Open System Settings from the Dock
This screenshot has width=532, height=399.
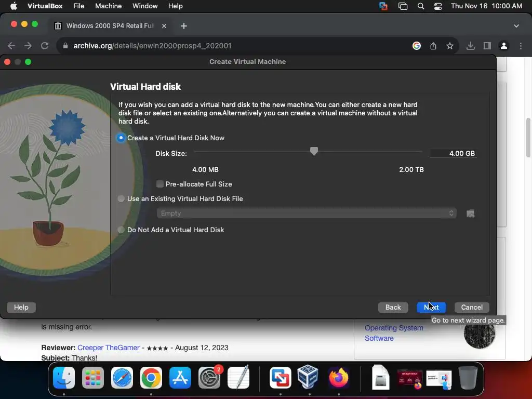click(x=209, y=378)
